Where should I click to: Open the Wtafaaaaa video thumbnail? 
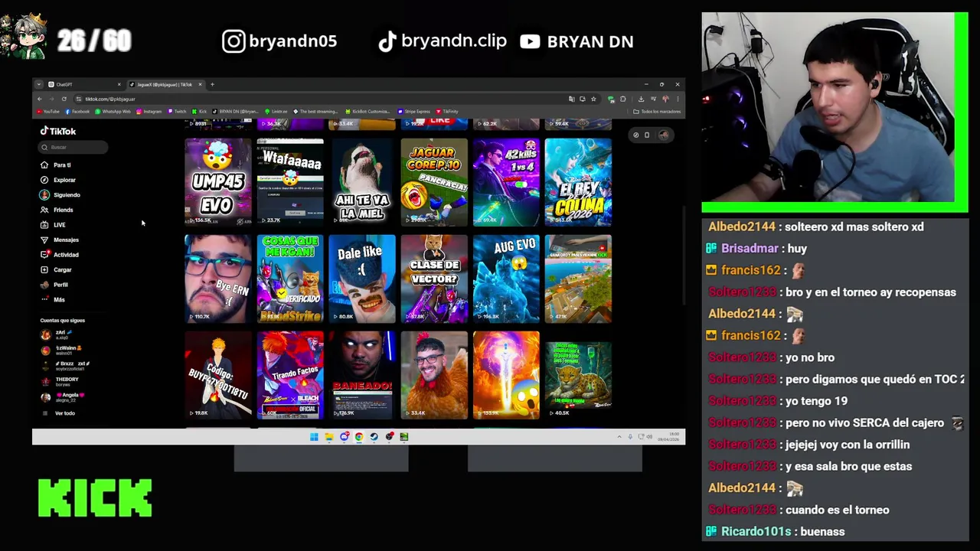pyautogui.click(x=290, y=182)
